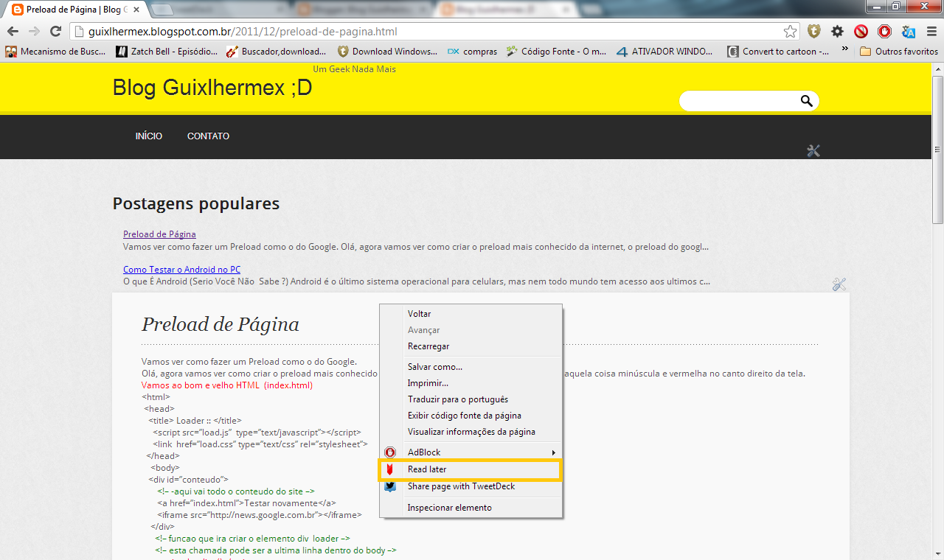Reload the page with the toolbar refresh icon
944x560 pixels.
55,32
